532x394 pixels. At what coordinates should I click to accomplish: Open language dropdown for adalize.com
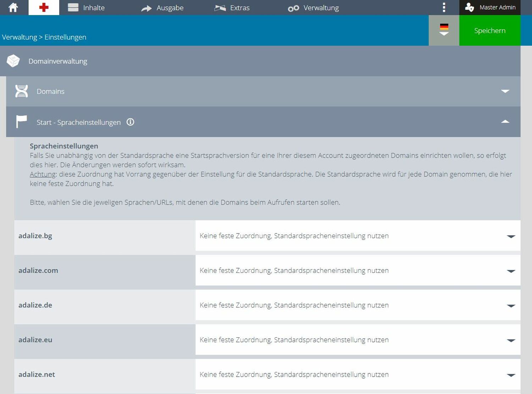358,270
